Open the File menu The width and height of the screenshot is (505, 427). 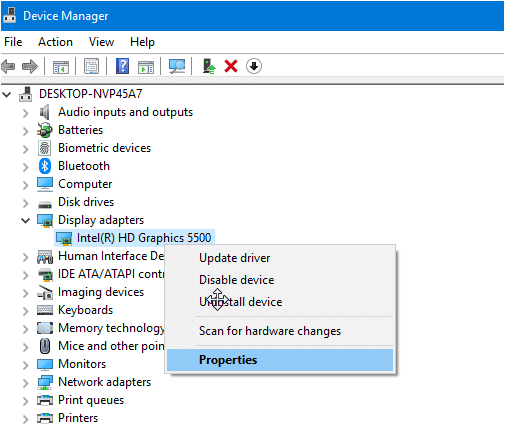[13, 42]
